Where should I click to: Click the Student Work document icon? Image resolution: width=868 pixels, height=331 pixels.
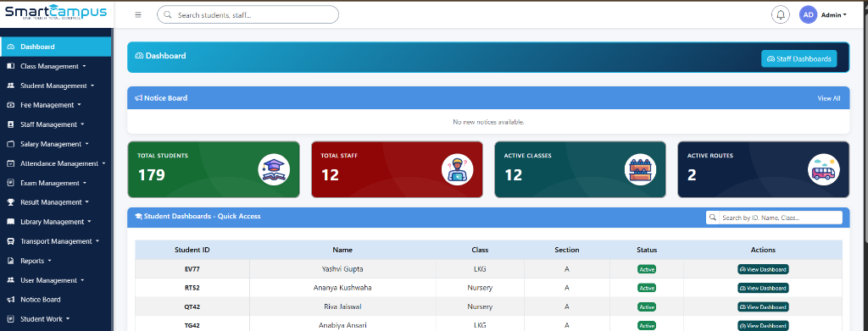(x=10, y=319)
